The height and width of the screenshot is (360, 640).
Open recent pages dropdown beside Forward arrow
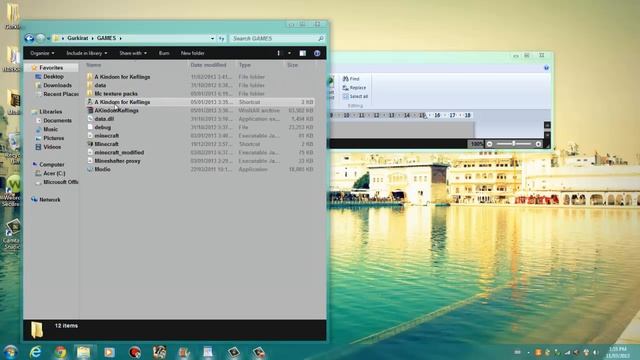pos(48,39)
